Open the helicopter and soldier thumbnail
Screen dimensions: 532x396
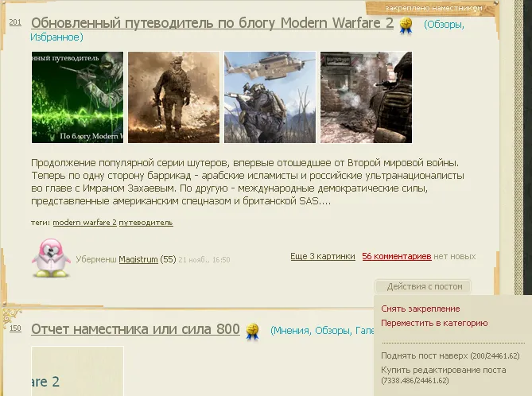270,97
